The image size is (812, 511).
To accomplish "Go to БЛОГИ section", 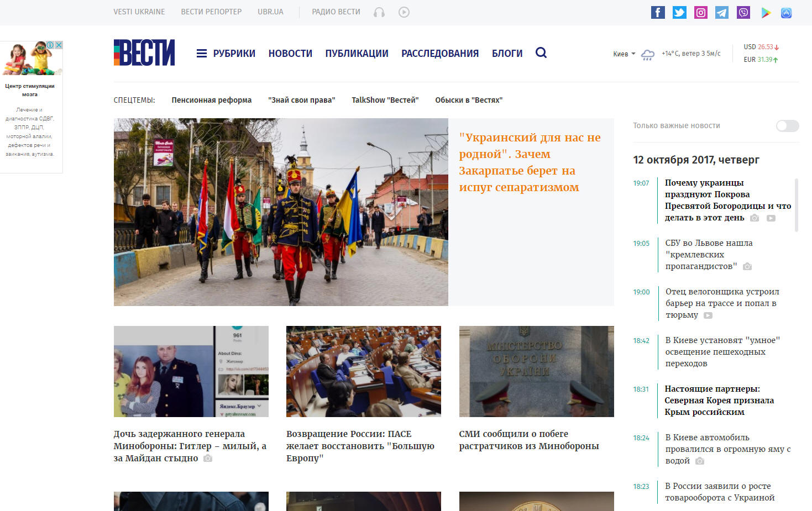I will click(x=507, y=54).
